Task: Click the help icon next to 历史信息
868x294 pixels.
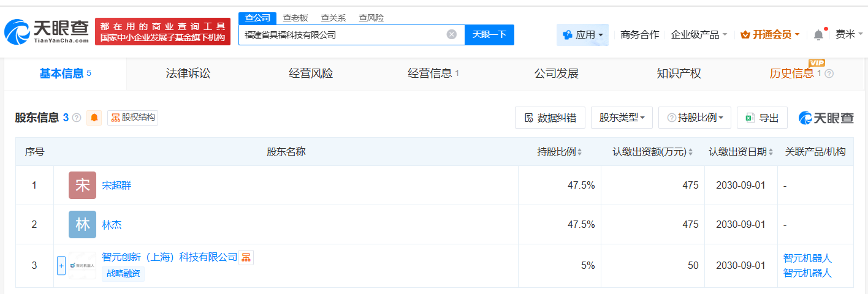Action: (829, 73)
